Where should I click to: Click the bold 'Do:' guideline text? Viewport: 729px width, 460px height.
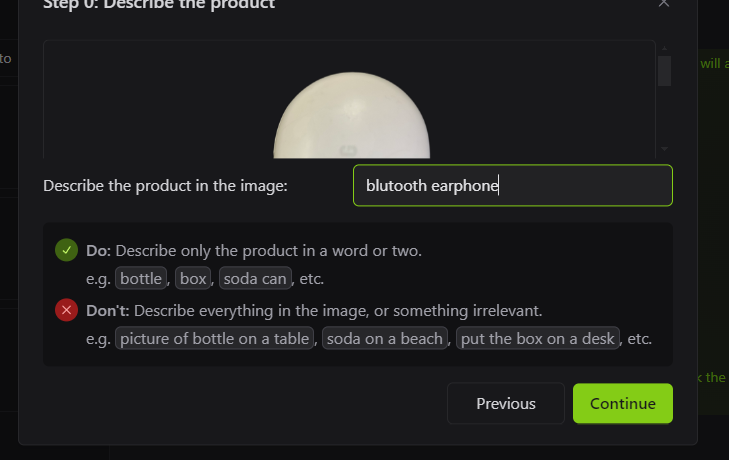(99, 251)
